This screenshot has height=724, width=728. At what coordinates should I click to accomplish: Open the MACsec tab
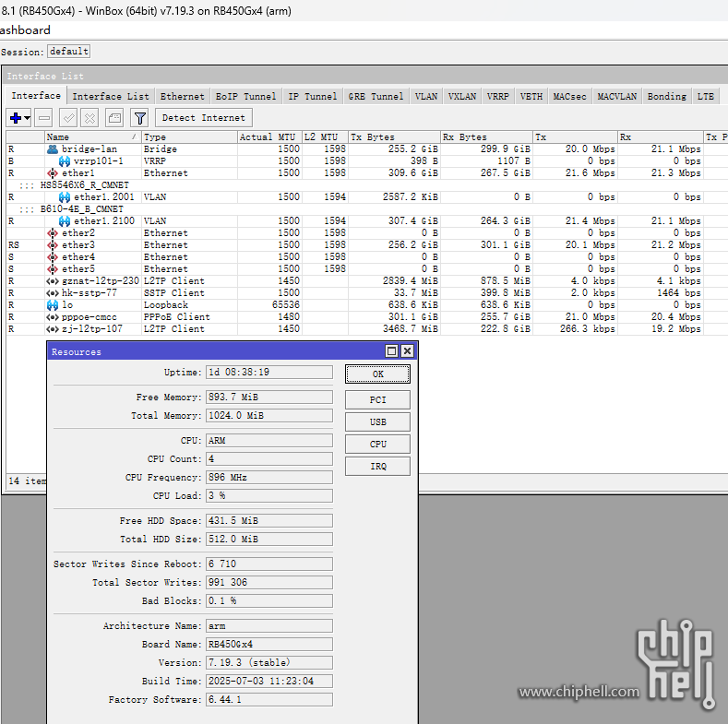[x=569, y=97]
